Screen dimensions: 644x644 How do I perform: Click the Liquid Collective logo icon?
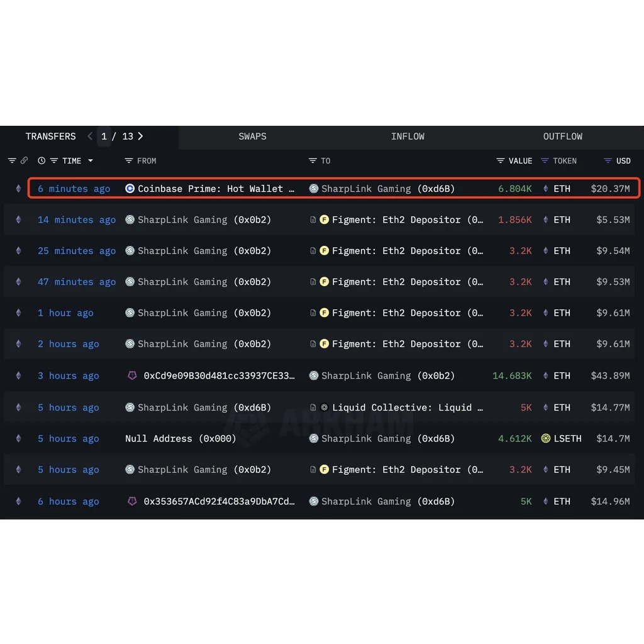pyautogui.click(x=324, y=408)
